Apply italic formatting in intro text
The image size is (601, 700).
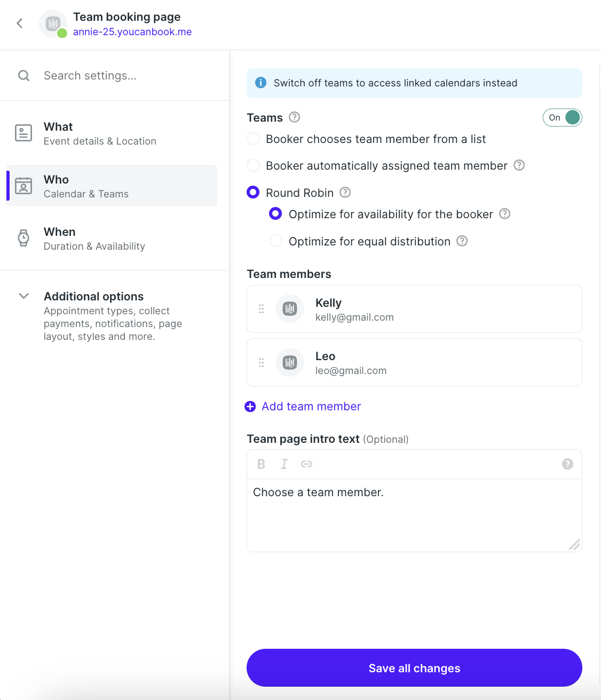(x=284, y=464)
